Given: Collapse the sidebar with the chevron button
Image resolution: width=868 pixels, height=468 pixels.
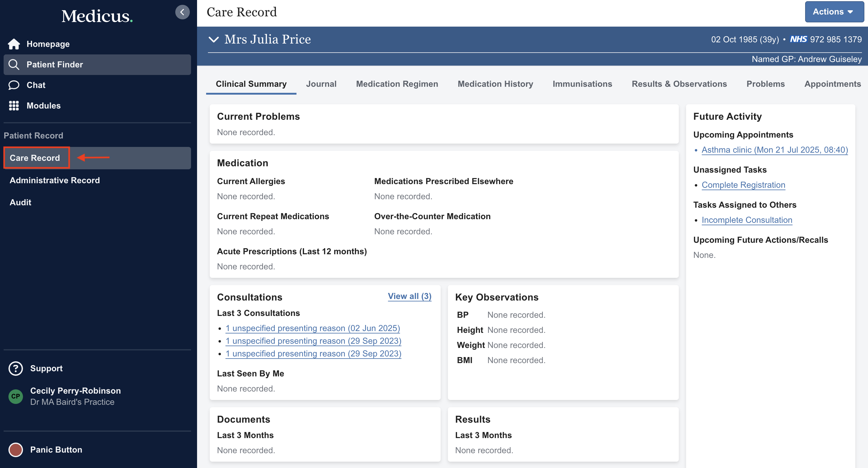Looking at the screenshot, I should tap(182, 12).
